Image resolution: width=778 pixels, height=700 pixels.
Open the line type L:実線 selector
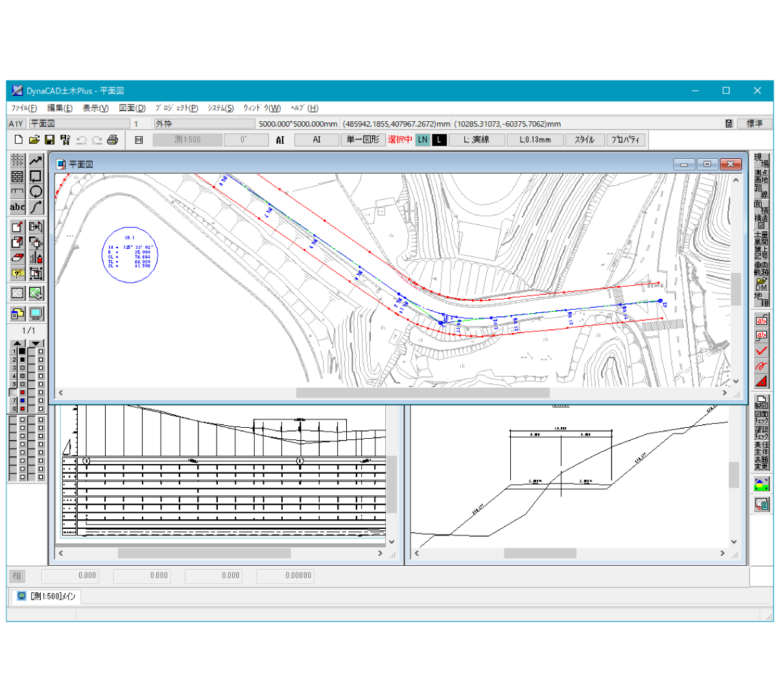(477, 139)
